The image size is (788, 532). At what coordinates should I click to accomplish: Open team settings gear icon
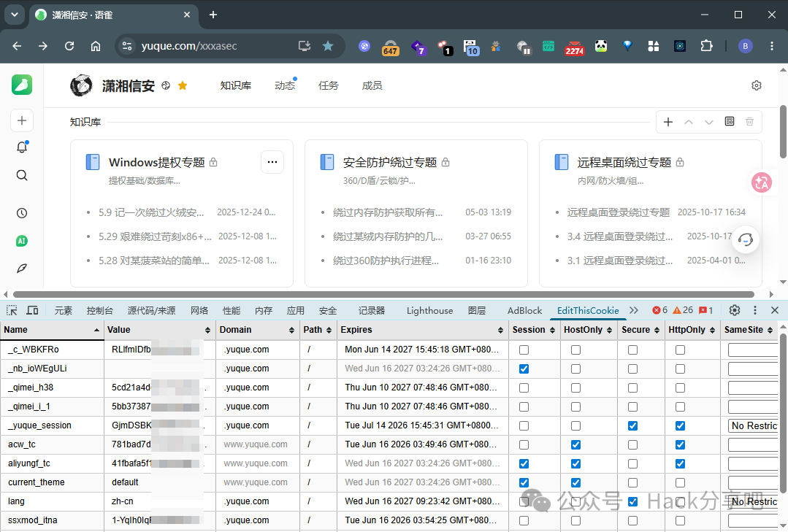click(757, 85)
